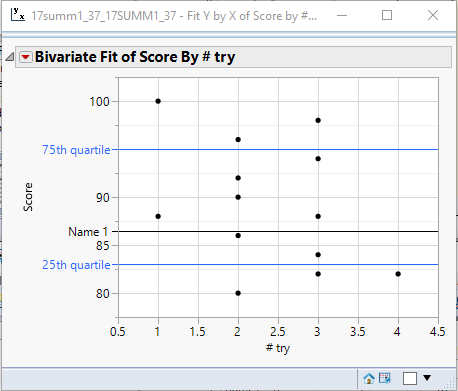Select the 75th quartile reference line label
Viewport: 458px width, 391px height.
coord(76,150)
